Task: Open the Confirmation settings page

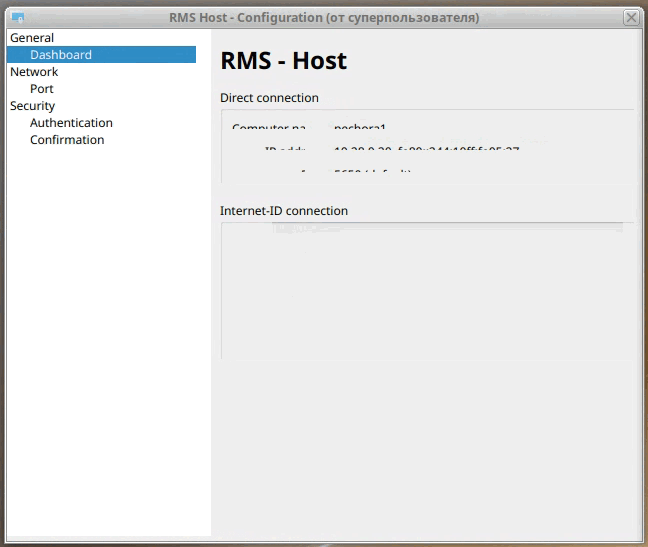Action: (67, 140)
